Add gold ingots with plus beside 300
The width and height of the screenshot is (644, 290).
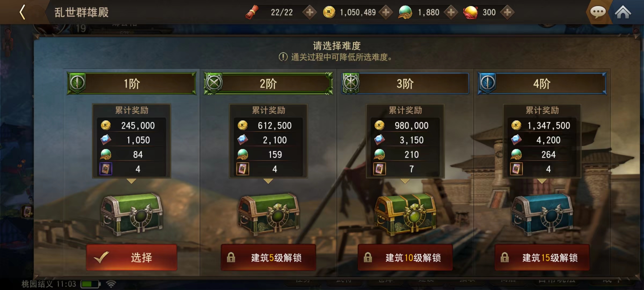coord(507,12)
